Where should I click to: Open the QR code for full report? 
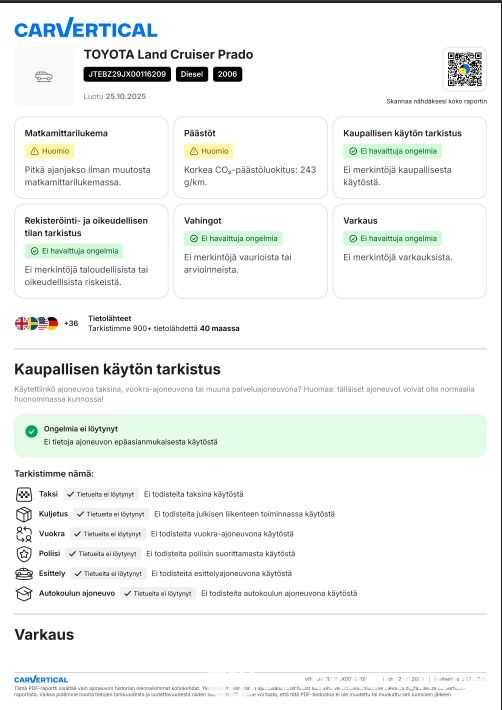pos(464,69)
